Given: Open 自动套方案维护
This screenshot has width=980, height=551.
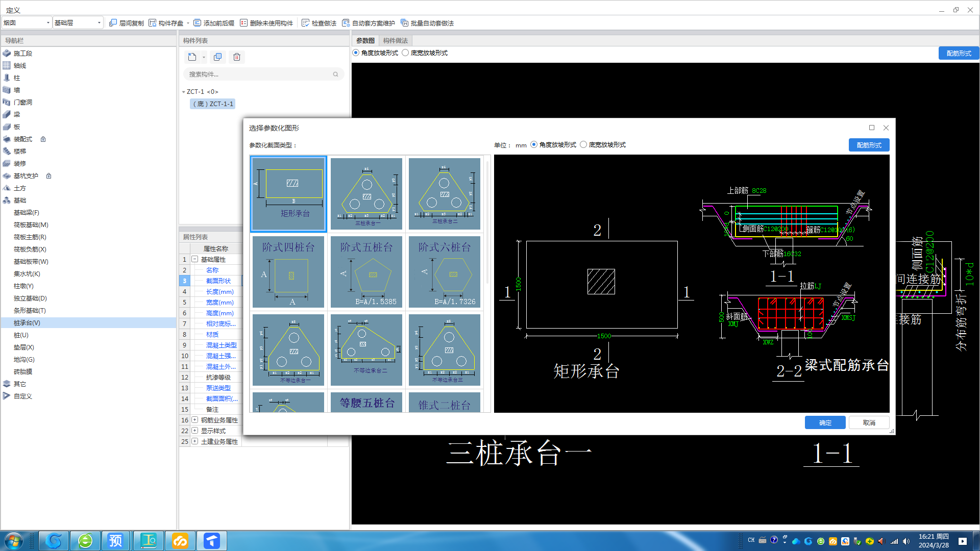Looking at the screenshot, I should (369, 23).
